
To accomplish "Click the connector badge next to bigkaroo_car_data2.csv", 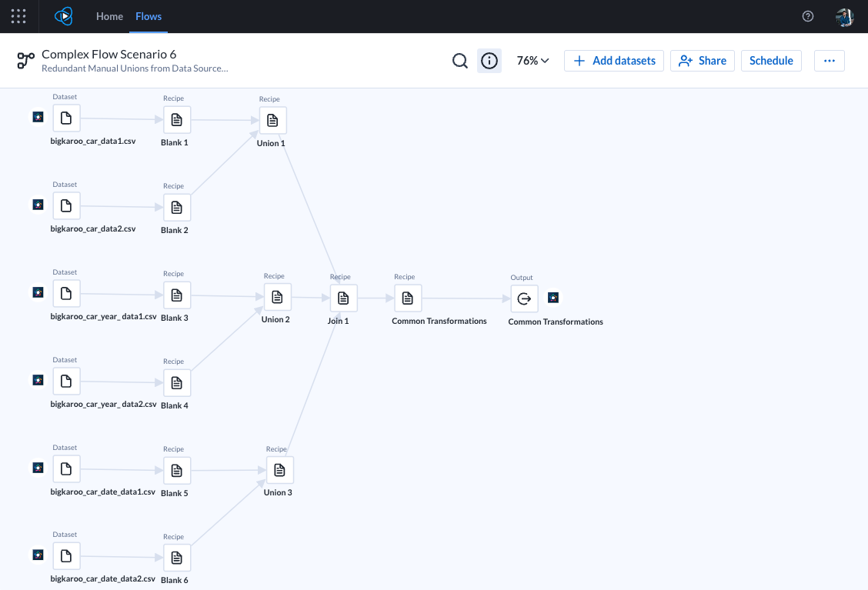I will coord(38,205).
